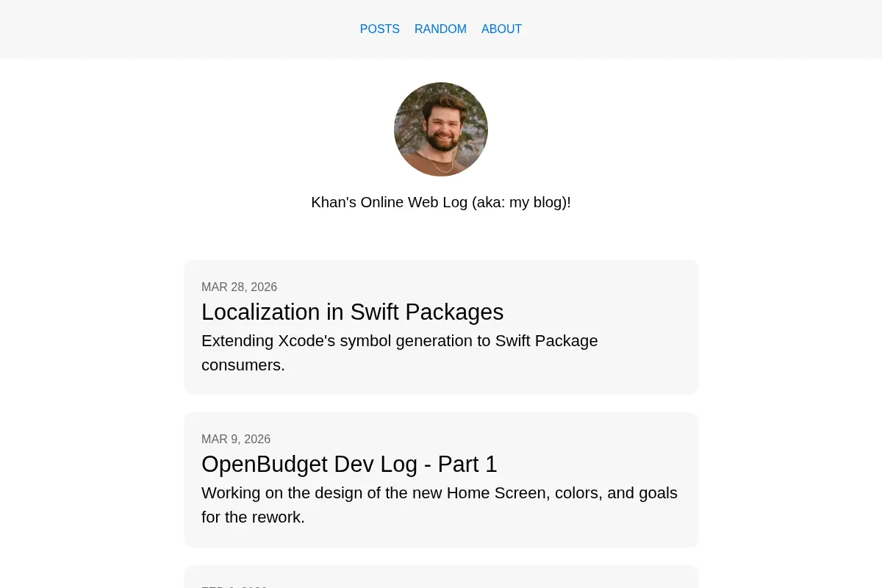Open the "Localization in Swift Packages" post title
882x588 pixels.
[352, 312]
